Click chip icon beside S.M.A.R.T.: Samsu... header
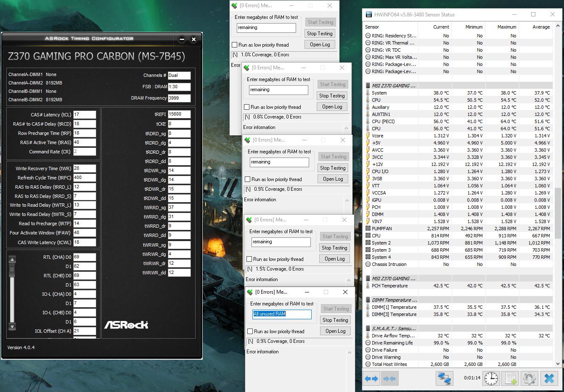Image resolution: width=564 pixels, height=392 pixels. (x=368, y=329)
